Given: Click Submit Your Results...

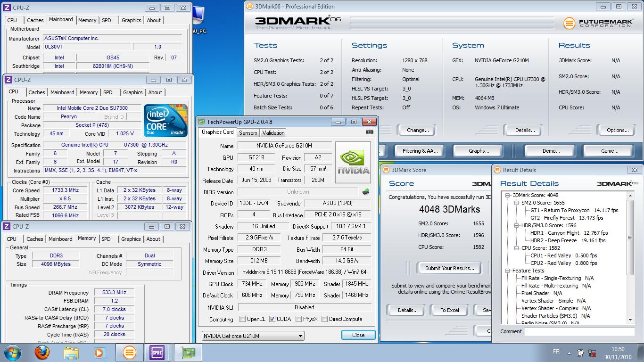Looking at the screenshot, I should [450, 268].
